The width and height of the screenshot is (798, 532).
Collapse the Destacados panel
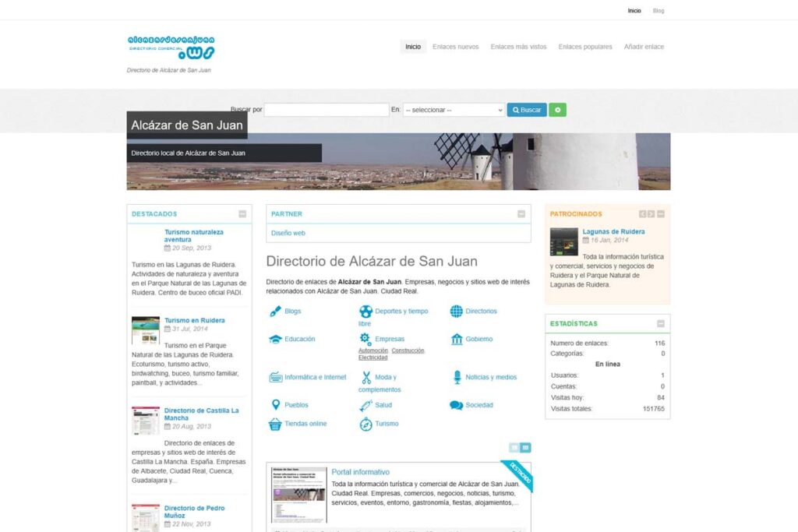point(242,214)
